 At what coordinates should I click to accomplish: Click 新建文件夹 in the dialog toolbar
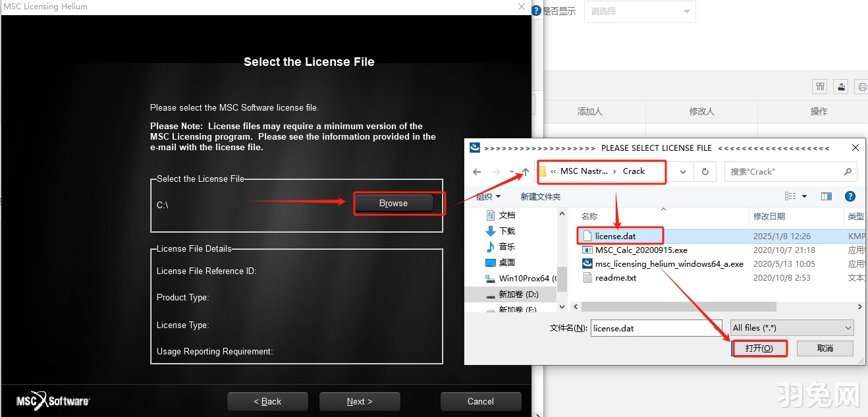[x=540, y=196]
